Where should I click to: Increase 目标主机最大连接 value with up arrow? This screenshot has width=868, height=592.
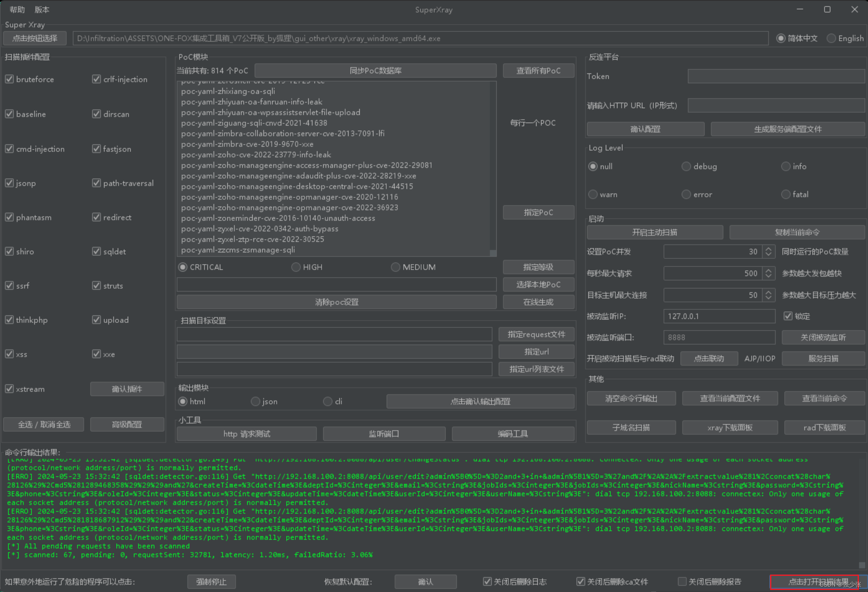(769, 292)
